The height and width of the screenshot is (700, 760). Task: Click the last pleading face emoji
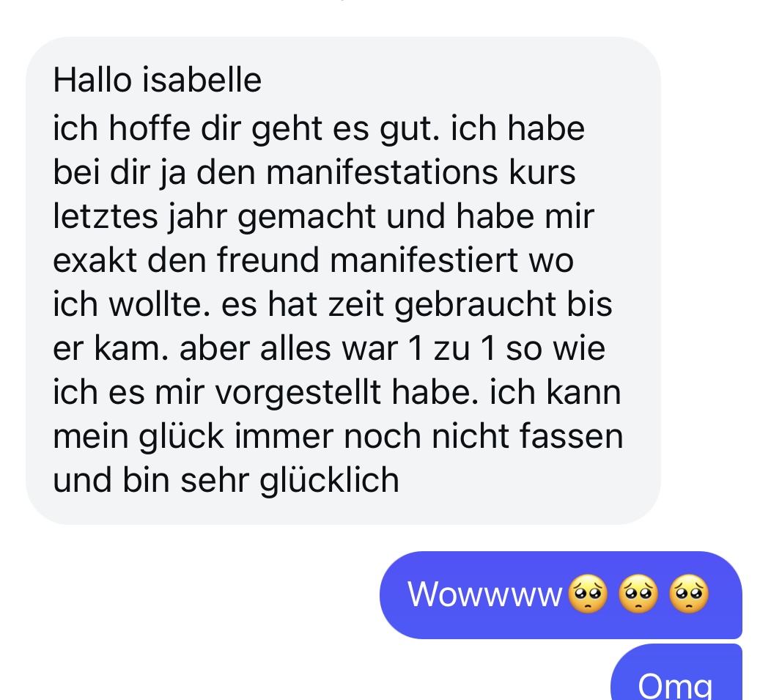pyautogui.click(x=689, y=594)
